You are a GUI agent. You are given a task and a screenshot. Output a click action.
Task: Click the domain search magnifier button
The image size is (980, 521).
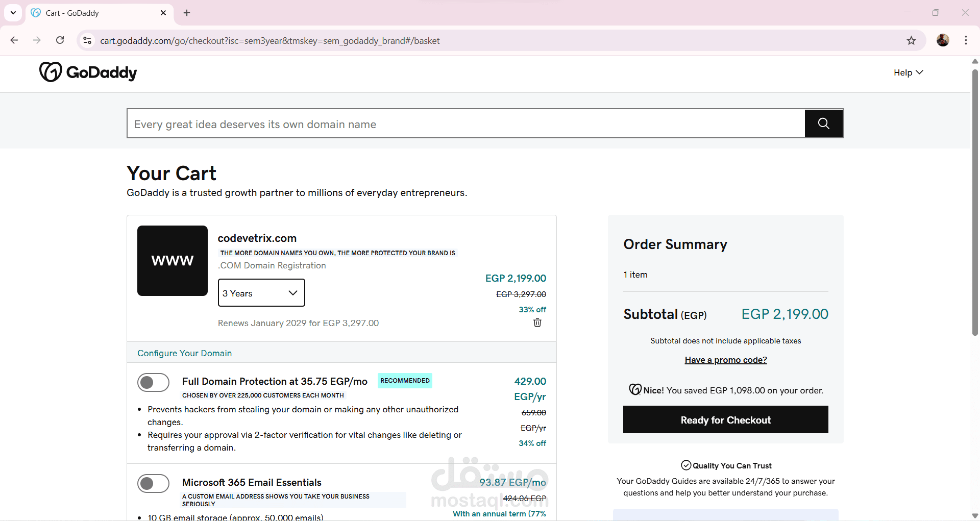pos(823,123)
